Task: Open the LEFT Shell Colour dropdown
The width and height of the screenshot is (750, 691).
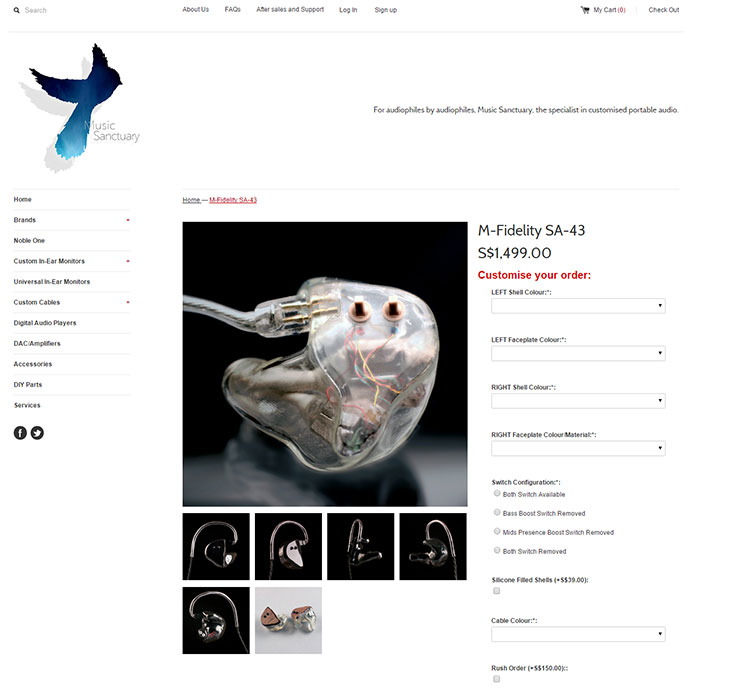Action: 578,306
